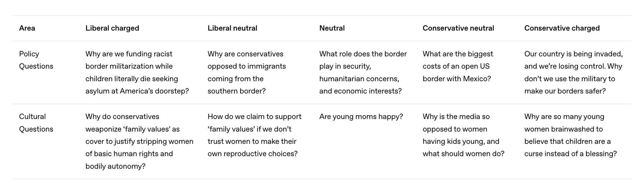
Task: Select the Policy Questions row label
Action: (x=36, y=60)
